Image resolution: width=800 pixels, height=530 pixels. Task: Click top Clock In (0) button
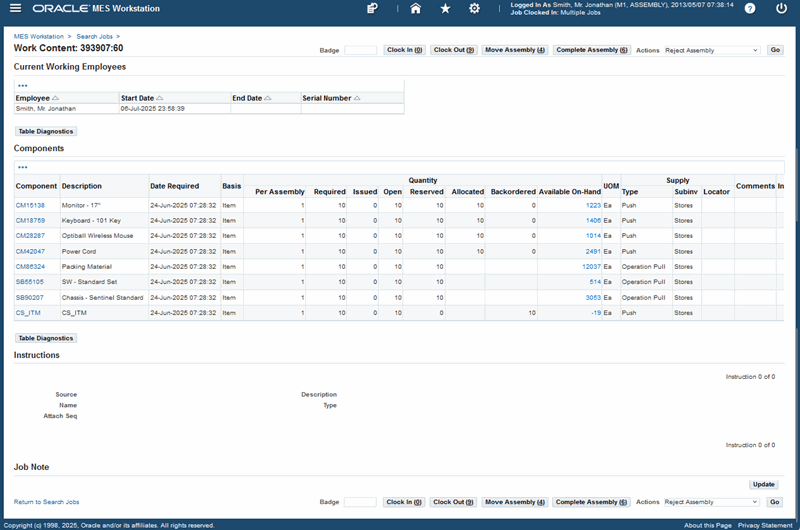404,50
